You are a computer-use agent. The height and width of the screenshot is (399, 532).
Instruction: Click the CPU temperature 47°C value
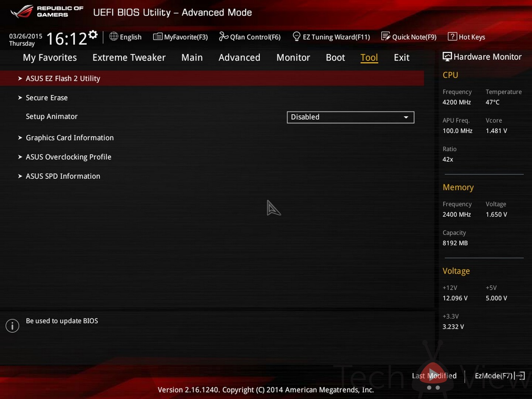click(492, 102)
